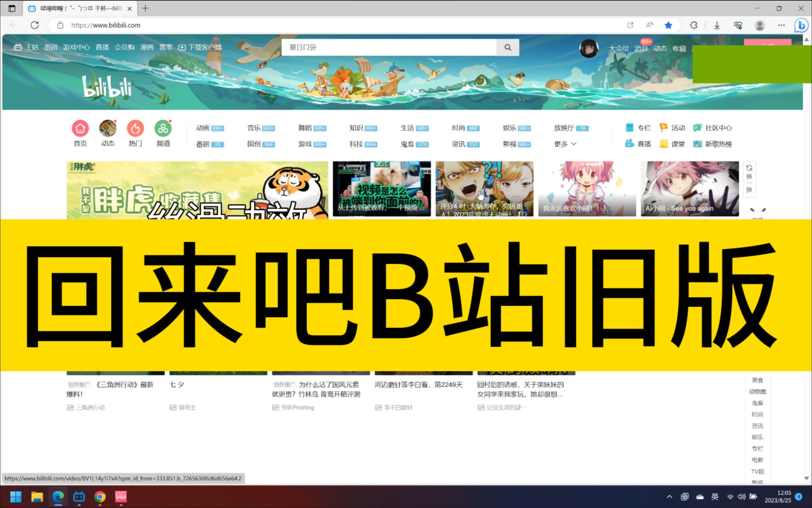Open 课堂 icon link
This screenshot has height=508, width=812.
tap(672, 144)
